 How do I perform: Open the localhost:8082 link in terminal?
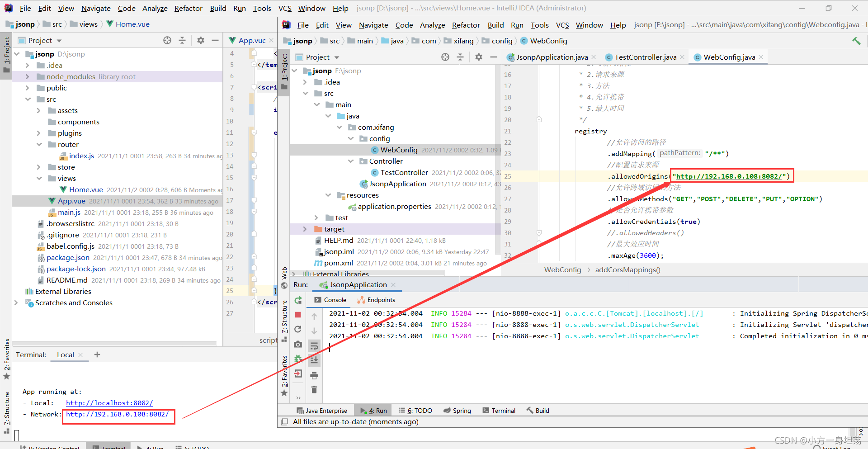click(x=109, y=403)
